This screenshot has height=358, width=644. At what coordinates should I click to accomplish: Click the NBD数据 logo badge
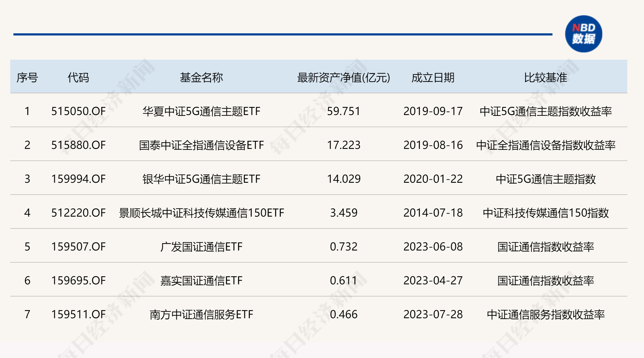tap(584, 34)
